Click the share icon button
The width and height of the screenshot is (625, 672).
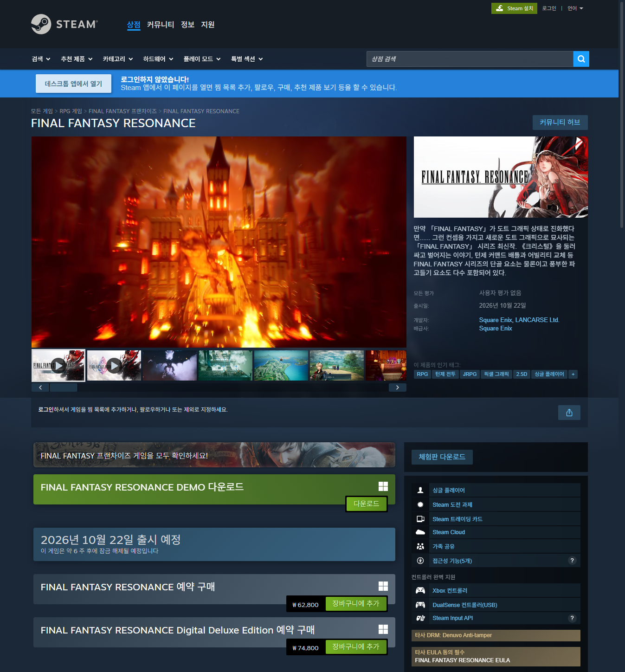569,413
